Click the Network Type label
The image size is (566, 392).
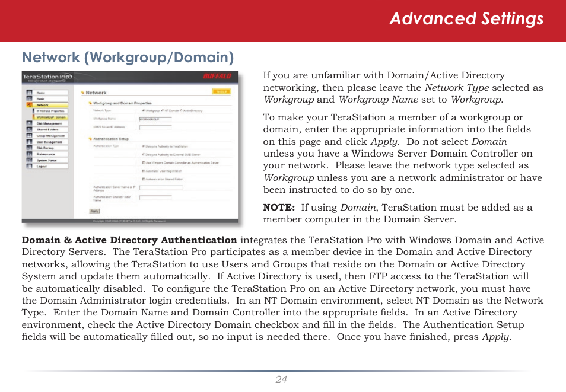point(102,110)
